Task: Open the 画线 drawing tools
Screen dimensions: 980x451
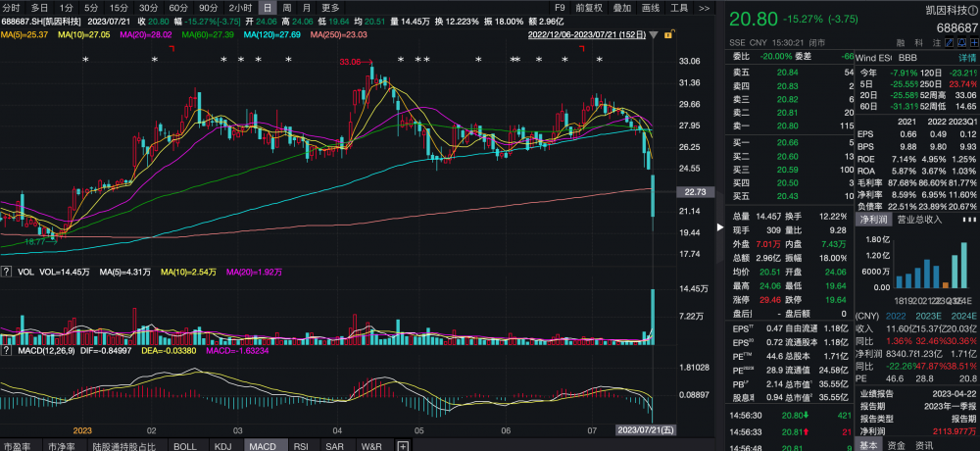Action: pos(651,8)
